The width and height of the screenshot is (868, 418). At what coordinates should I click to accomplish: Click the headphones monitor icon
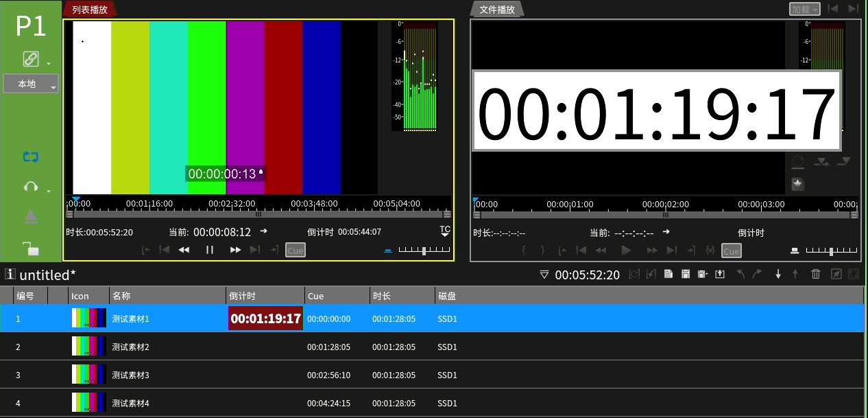[x=31, y=187]
